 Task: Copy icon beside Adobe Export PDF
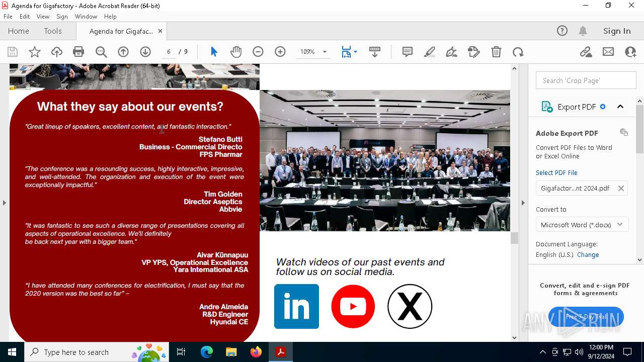click(x=624, y=132)
